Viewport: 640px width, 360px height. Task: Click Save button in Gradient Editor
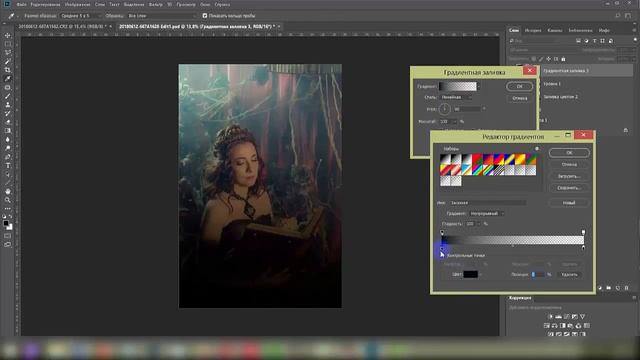click(569, 188)
